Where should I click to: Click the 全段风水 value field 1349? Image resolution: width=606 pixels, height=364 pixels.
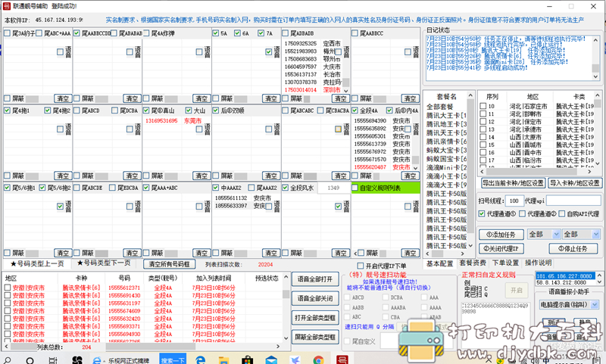pyautogui.click(x=333, y=188)
